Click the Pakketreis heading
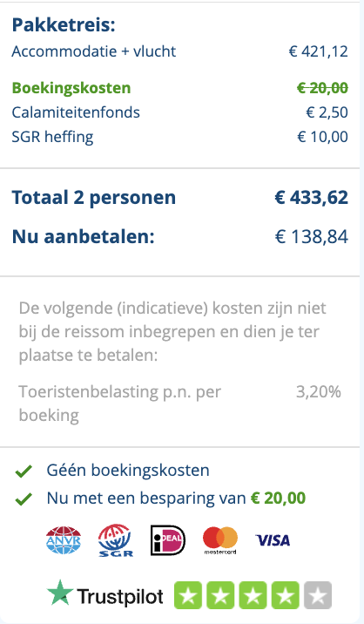The image size is (364, 624). 64,25
